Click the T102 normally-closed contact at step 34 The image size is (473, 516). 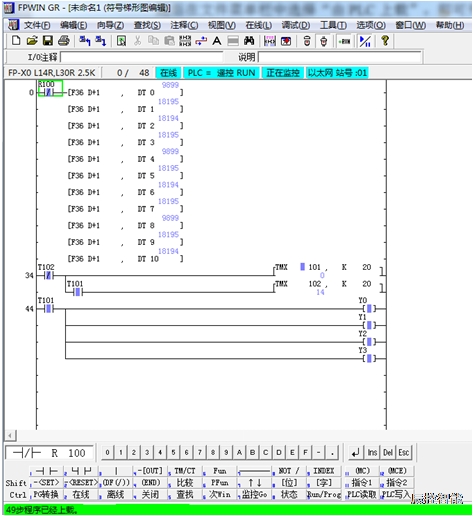48,275
